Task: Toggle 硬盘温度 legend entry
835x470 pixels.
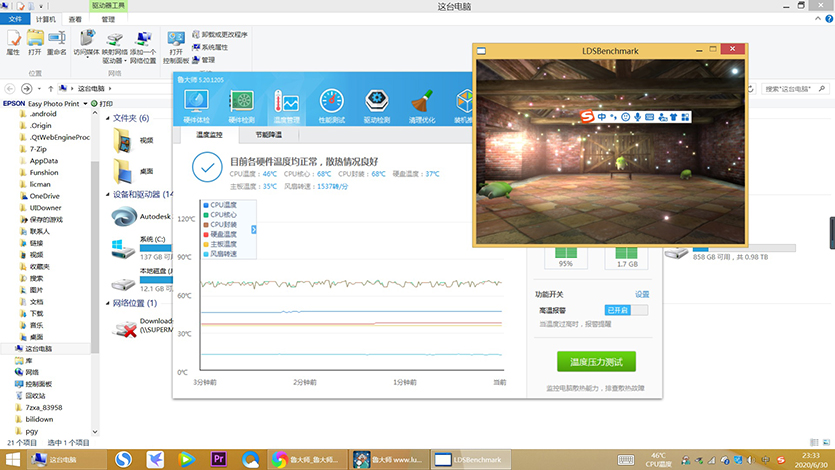Action: click(x=220, y=234)
